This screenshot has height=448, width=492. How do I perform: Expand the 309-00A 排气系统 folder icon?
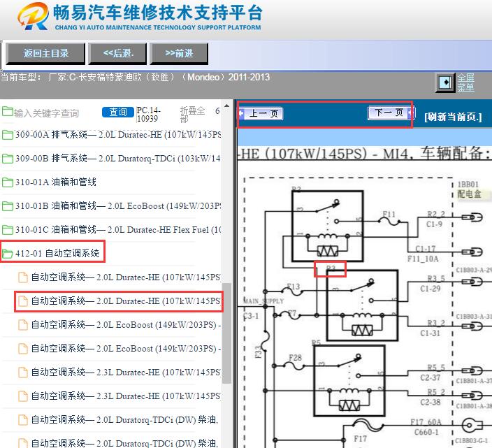pos(8,135)
